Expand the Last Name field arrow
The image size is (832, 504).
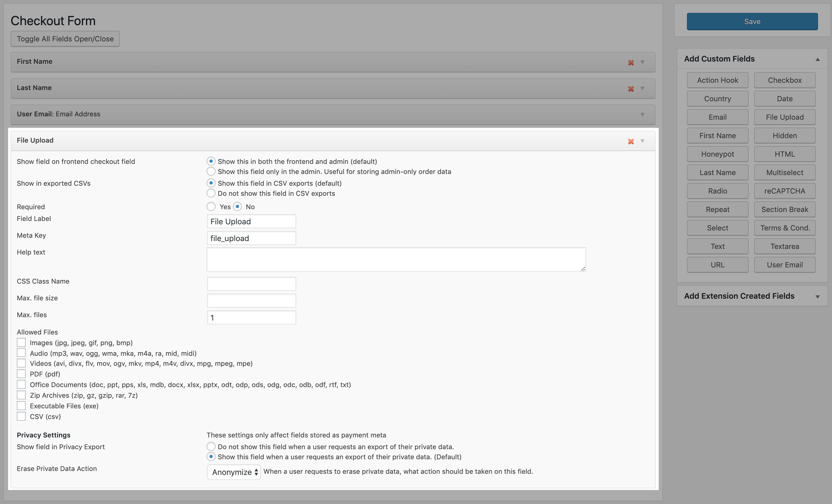[642, 88]
